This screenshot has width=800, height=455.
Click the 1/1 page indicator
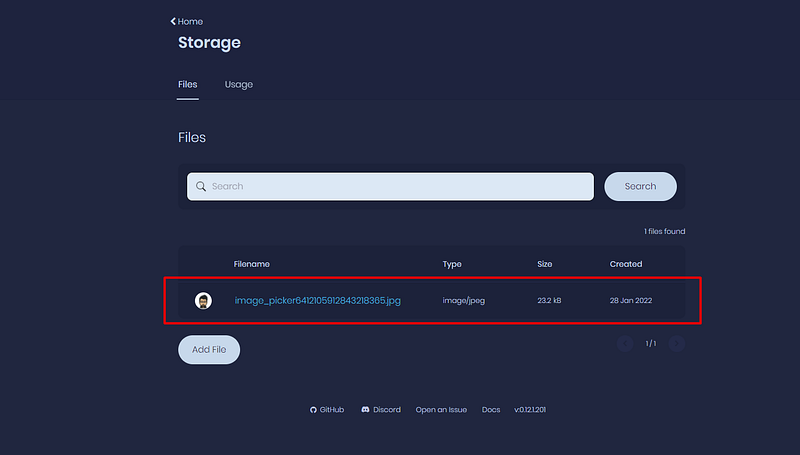[651, 344]
